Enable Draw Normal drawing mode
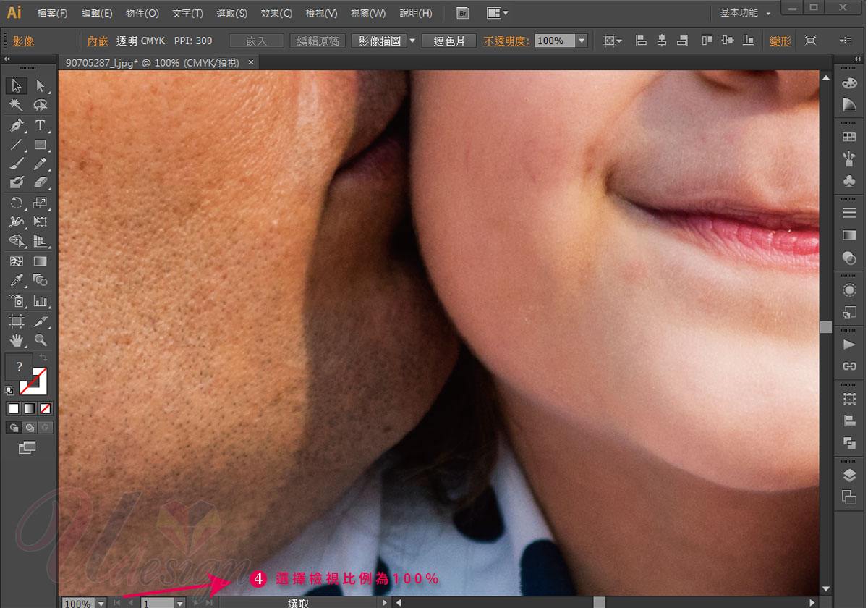 [x=13, y=428]
